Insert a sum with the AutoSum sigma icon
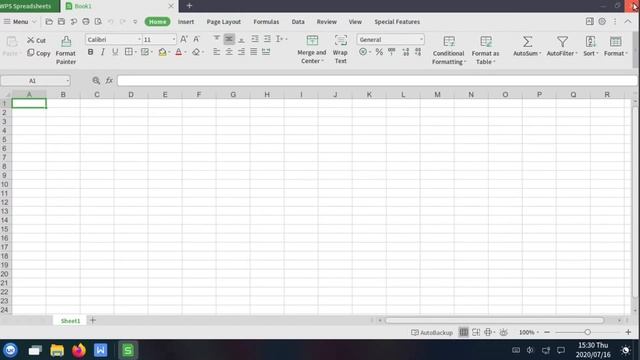Screen dimensions: 640x360 (x=527, y=42)
